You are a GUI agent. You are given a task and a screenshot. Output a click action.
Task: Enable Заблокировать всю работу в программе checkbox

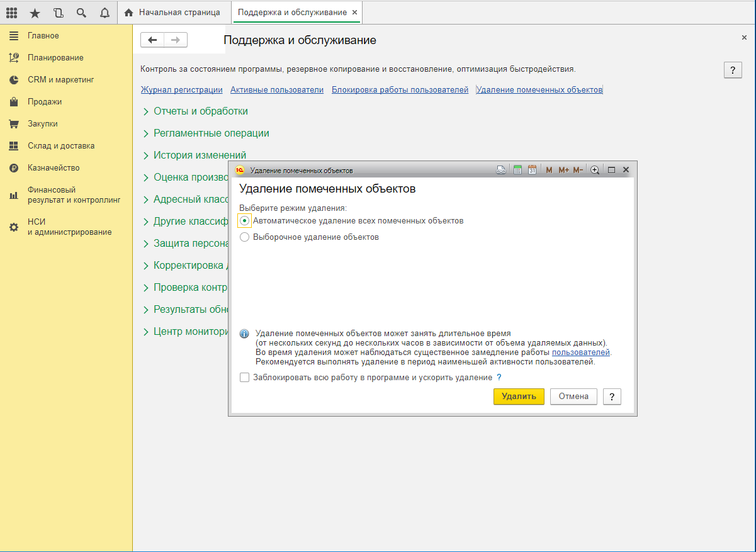coord(244,378)
